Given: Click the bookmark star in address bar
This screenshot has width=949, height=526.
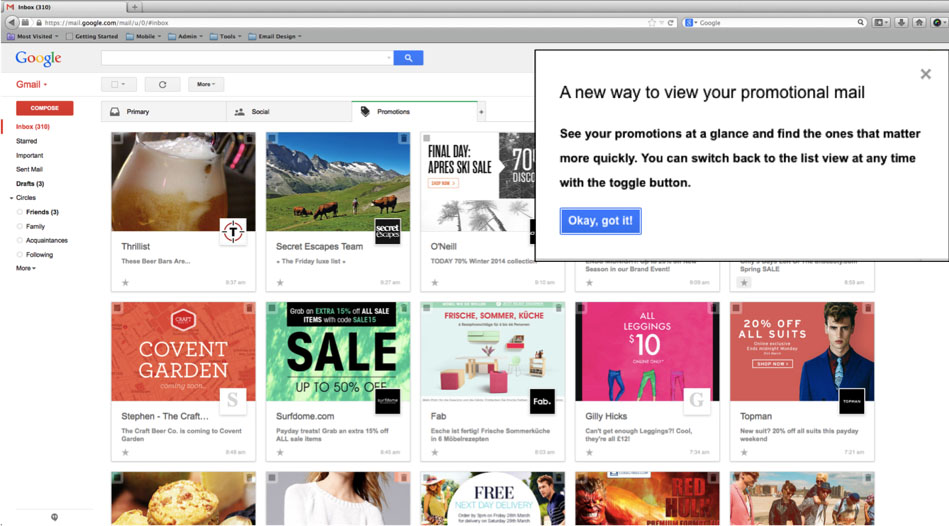Looking at the screenshot, I should click(x=652, y=22).
